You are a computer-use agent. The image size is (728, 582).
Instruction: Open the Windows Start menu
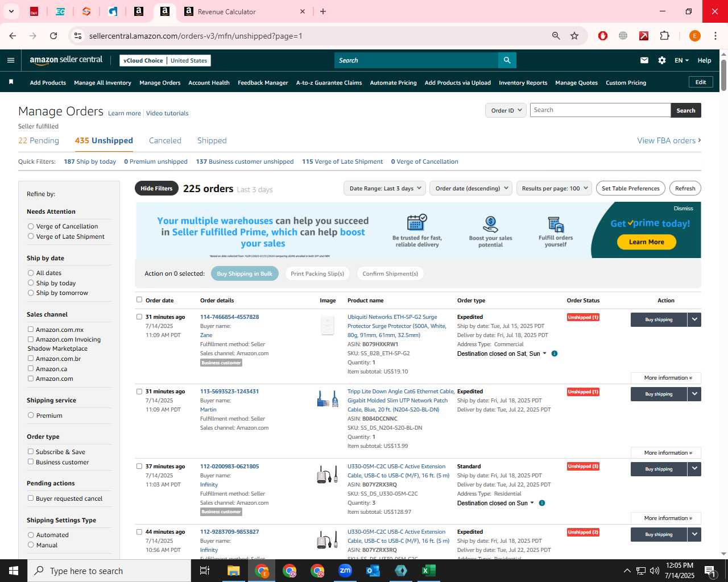pyautogui.click(x=14, y=571)
